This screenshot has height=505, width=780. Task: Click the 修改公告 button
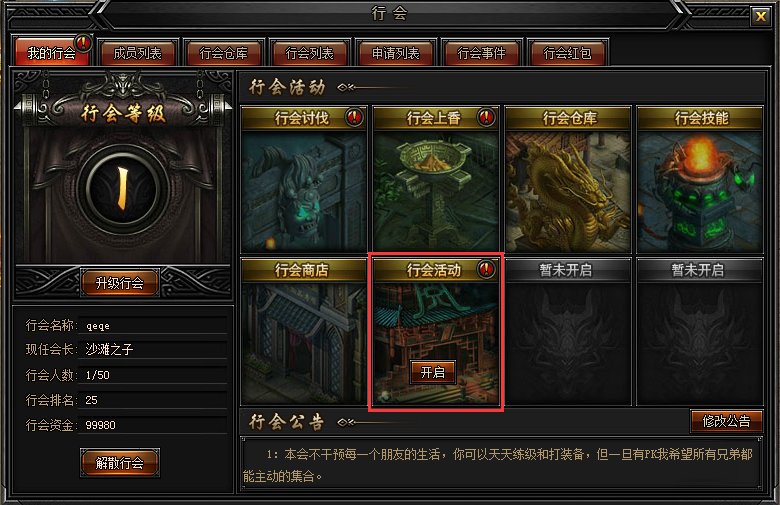pos(726,421)
